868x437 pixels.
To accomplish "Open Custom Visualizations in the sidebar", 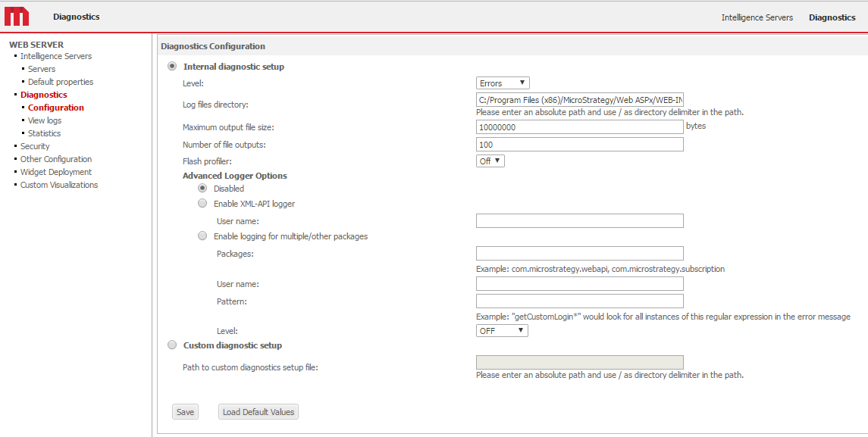I will coord(59,185).
